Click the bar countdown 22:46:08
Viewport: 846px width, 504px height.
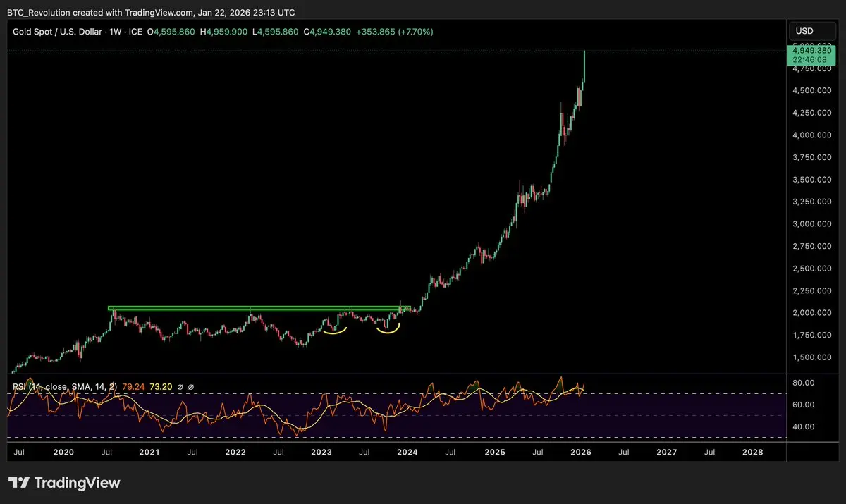click(x=808, y=61)
